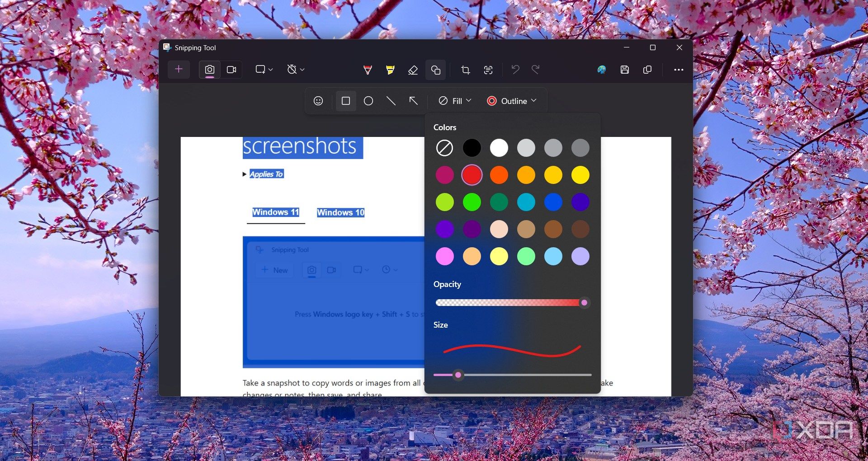This screenshot has height=461, width=868.
Task: Click the New button in embedded screenshot
Action: click(275, 270)
